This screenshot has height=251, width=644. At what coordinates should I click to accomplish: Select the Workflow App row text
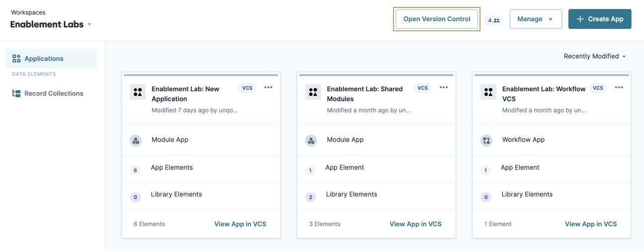tap(523, 140)
